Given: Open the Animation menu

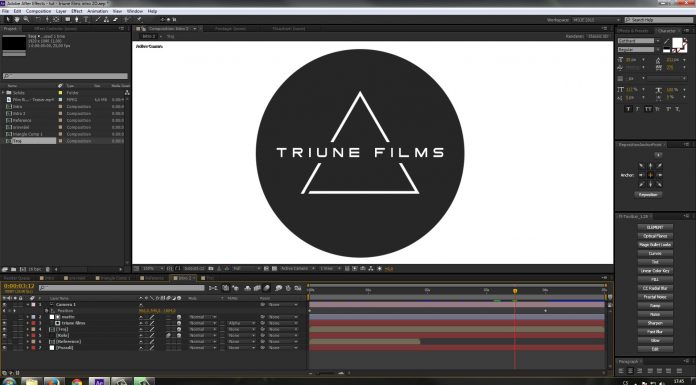Looking at the screenshot, I should 97,11.
